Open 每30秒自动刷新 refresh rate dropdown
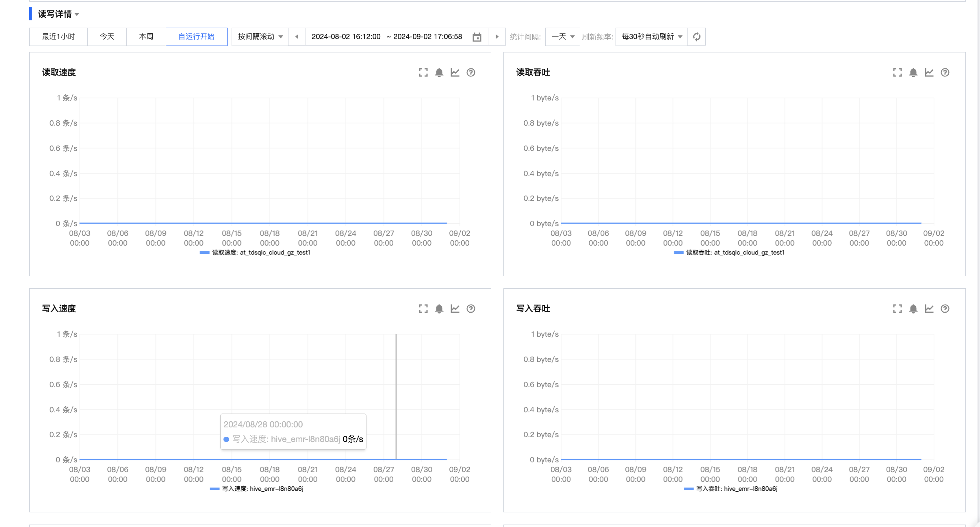This screenshot has height=527, width=980. pos(651,37)
